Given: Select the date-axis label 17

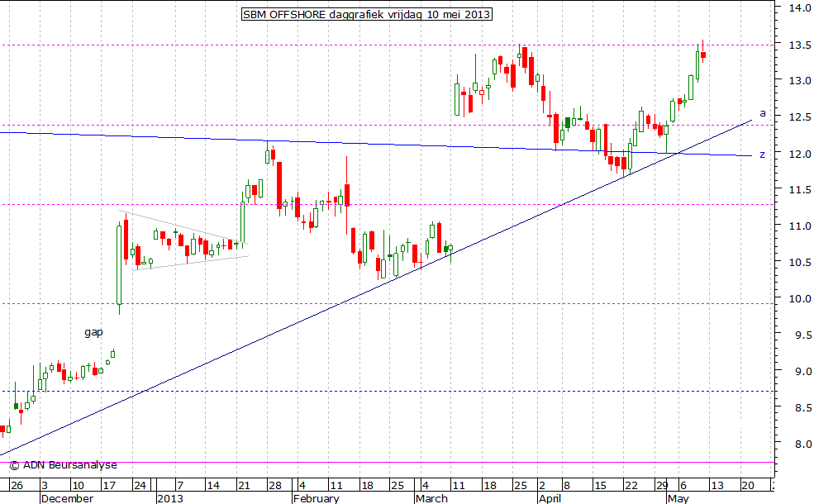Looking at the screenshot, I should [x=108, y=486].
